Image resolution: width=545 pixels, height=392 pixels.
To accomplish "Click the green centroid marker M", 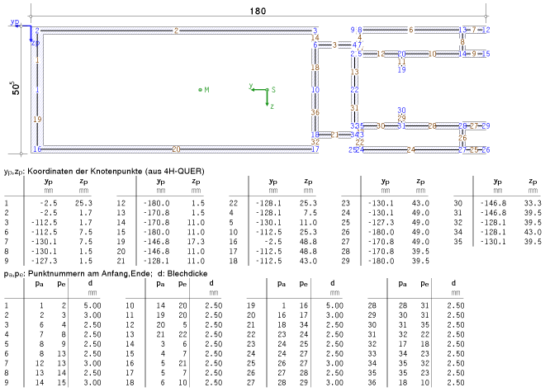I will point(201,89).
